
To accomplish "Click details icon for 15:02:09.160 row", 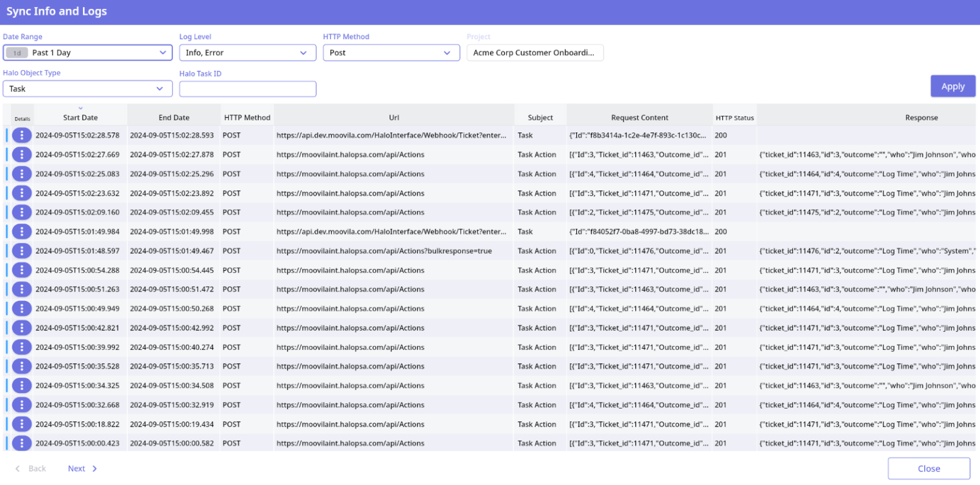I will coord(22,212).
